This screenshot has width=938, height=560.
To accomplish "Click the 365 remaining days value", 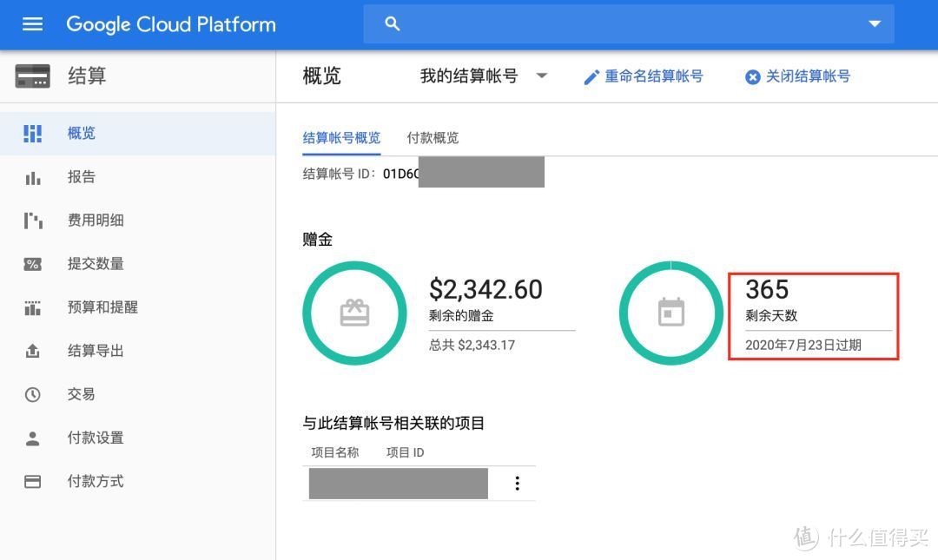I will [767, 290].
